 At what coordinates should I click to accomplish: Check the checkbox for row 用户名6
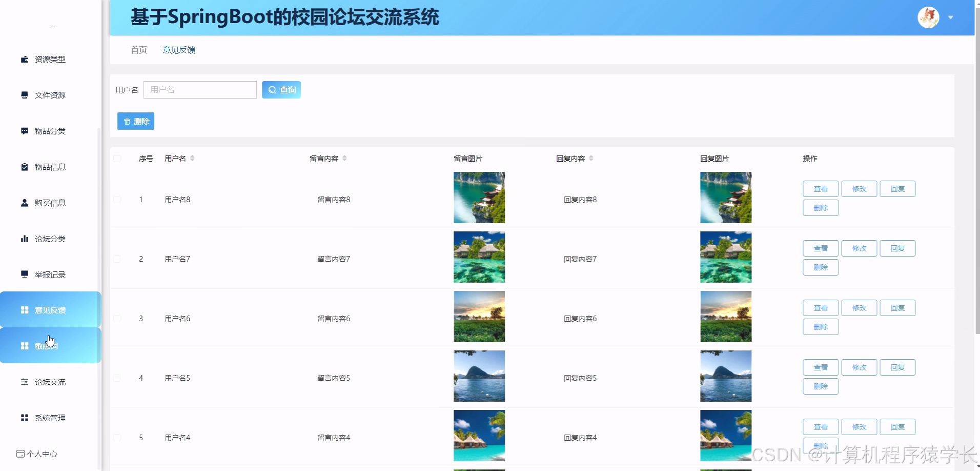click(x=117, y=318)
